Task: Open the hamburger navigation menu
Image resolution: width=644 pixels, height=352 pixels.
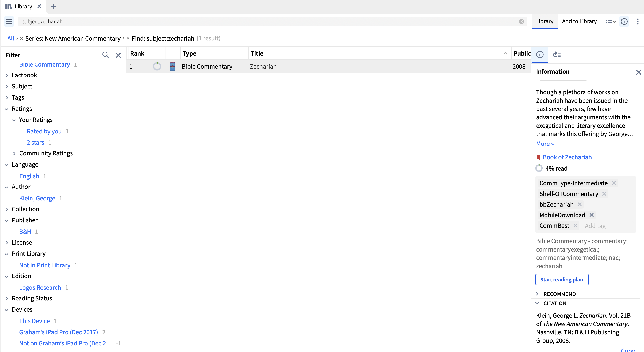Action: [x=9, y=21]
